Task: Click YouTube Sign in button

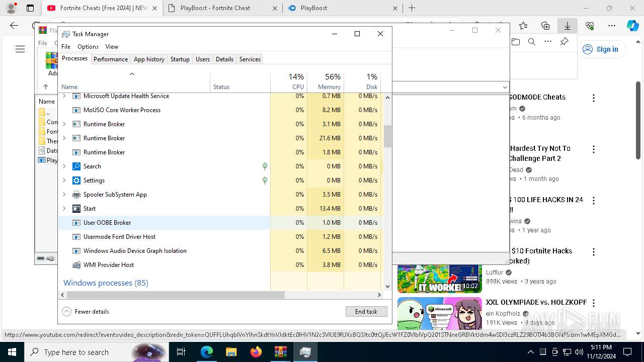Action: click(601, 49)
